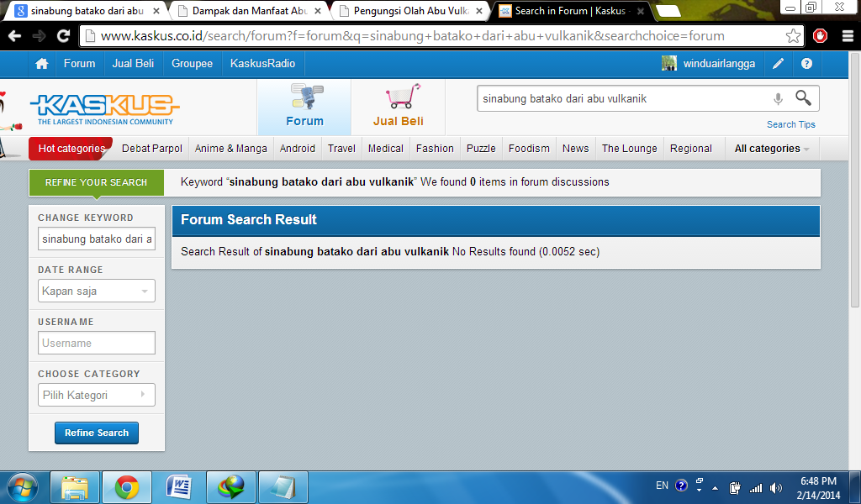Click the microphone voice search icon
The image size is (861, 504).
coord(778,99)
